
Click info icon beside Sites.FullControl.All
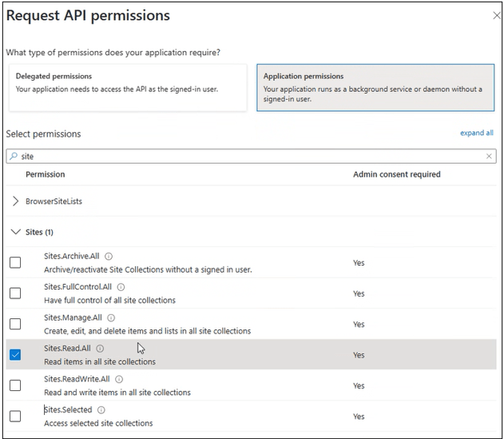tap(121, 287)
